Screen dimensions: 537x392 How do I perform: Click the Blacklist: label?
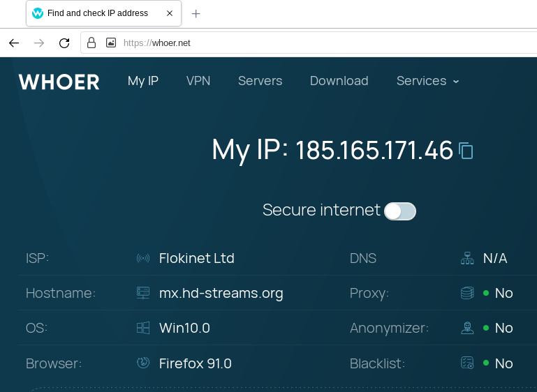coord(377,363)
